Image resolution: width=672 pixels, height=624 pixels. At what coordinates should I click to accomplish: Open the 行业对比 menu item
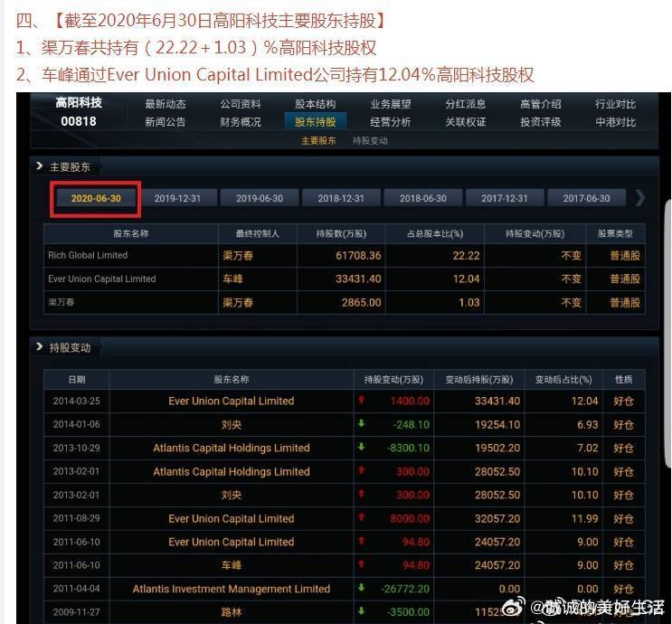pyautogui.click(x=615, y=104)
